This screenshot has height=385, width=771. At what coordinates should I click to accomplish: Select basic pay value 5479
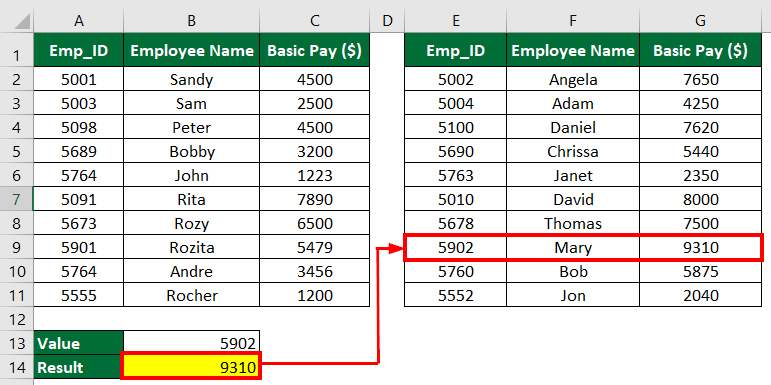[315, 248]
